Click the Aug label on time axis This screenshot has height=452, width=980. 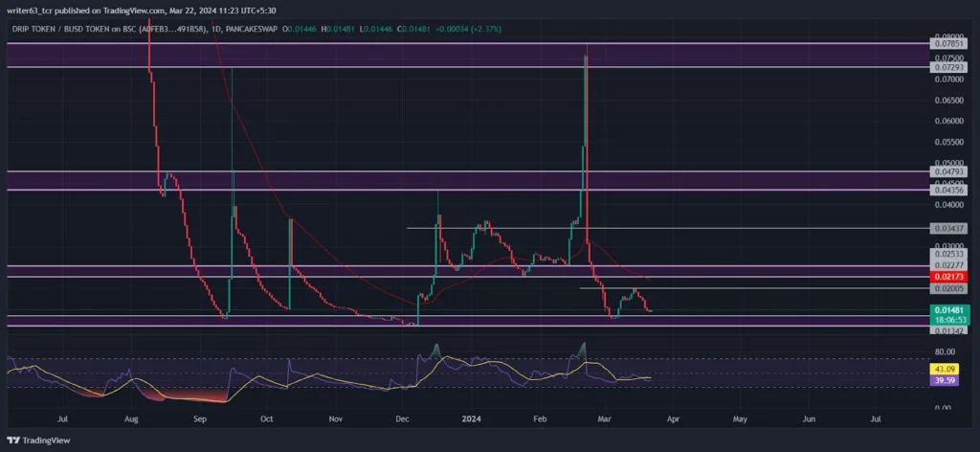tap(130, 418)
